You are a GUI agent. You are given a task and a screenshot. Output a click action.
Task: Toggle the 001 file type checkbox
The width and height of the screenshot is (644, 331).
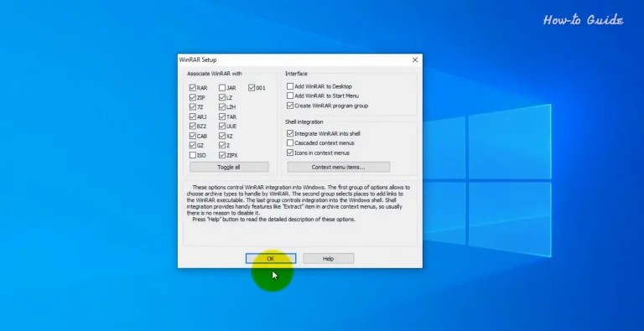[x=252, y=88]
